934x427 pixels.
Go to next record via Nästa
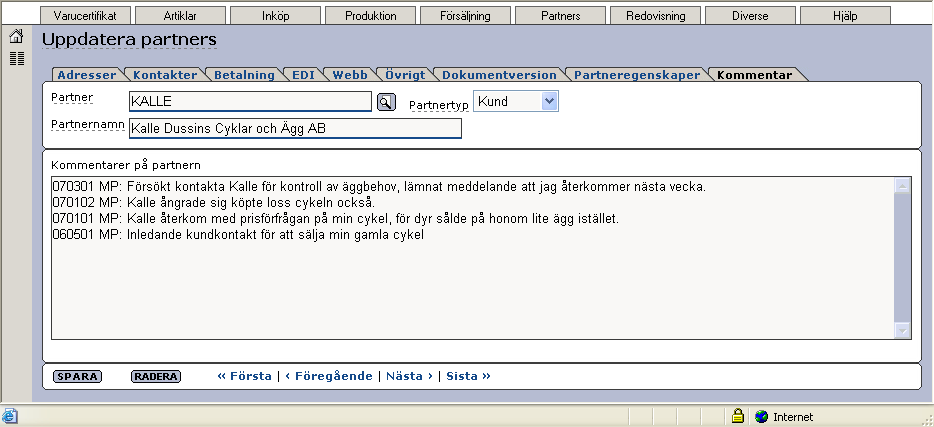409,376
